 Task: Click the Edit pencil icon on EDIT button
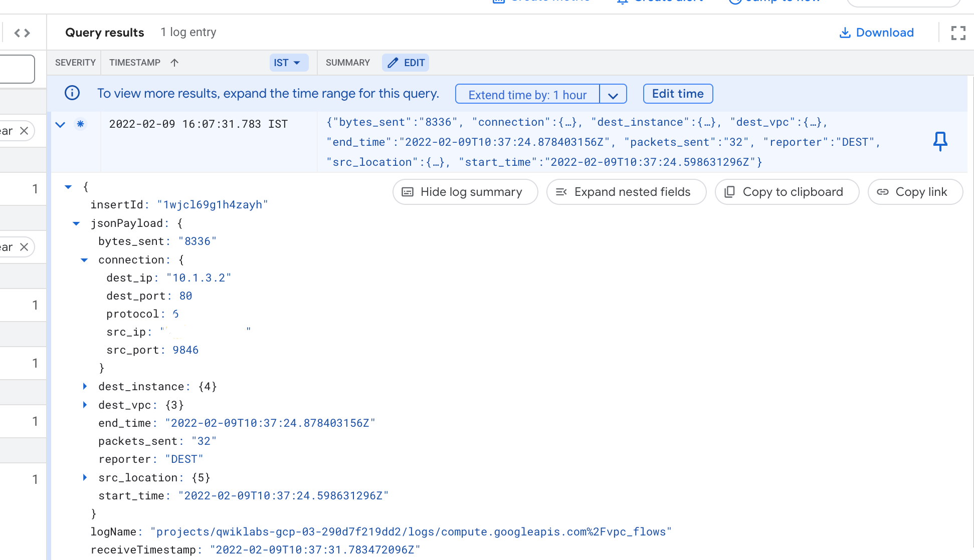pyautogui.click(x=394, y=62)
